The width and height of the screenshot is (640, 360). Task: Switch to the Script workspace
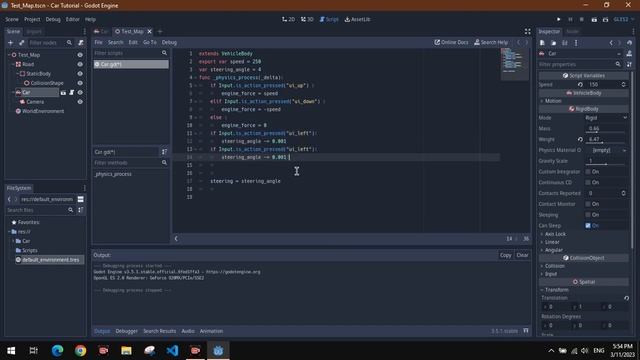[x=329, y=19]
